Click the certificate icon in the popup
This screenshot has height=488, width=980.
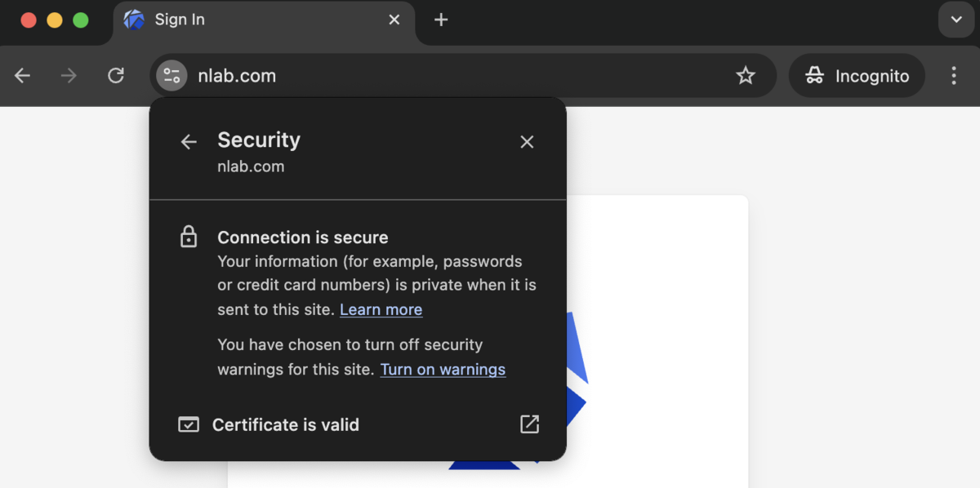tap(189, 425)
